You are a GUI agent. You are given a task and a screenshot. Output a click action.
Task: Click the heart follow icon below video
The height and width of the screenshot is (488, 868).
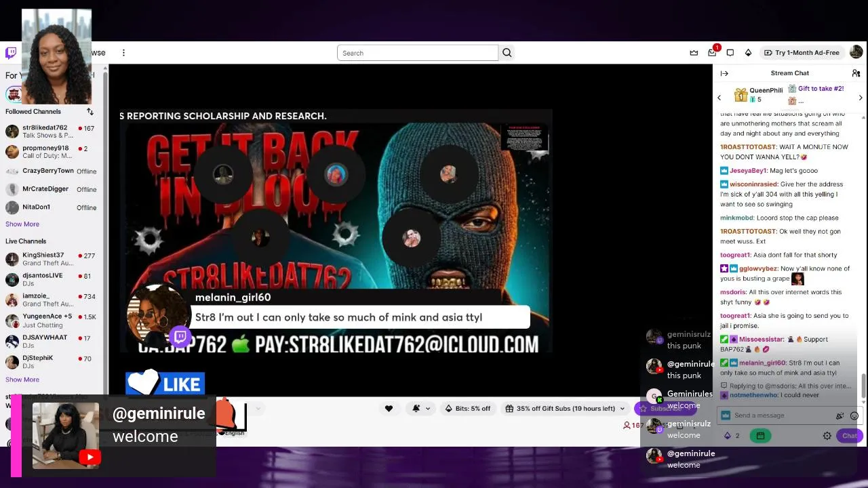coord(389,408)
